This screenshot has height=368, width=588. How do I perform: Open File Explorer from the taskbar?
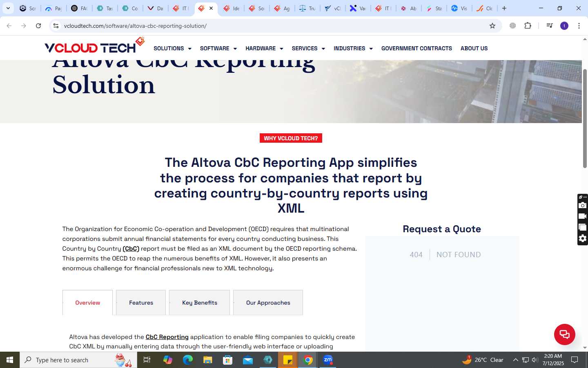208,360
